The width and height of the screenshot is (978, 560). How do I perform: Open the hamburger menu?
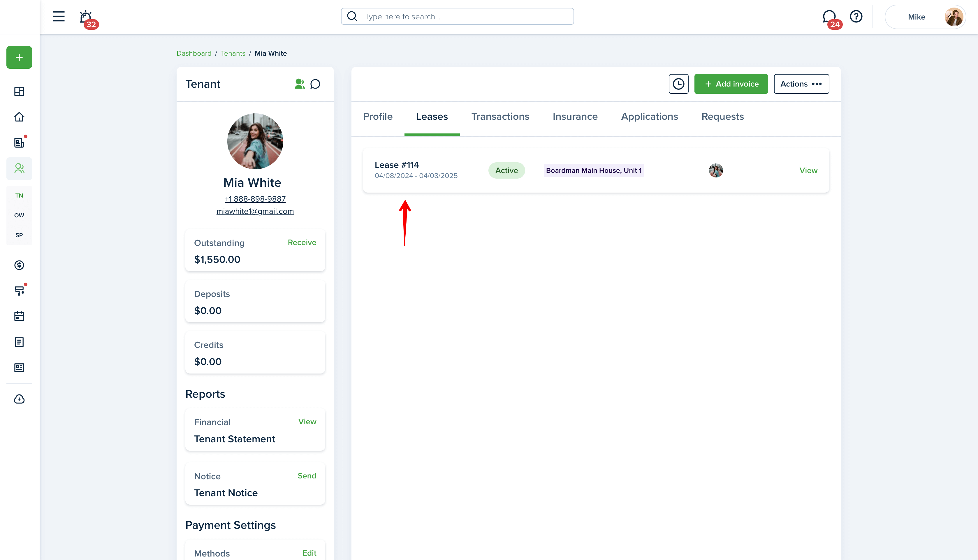(x=59, y=17)
